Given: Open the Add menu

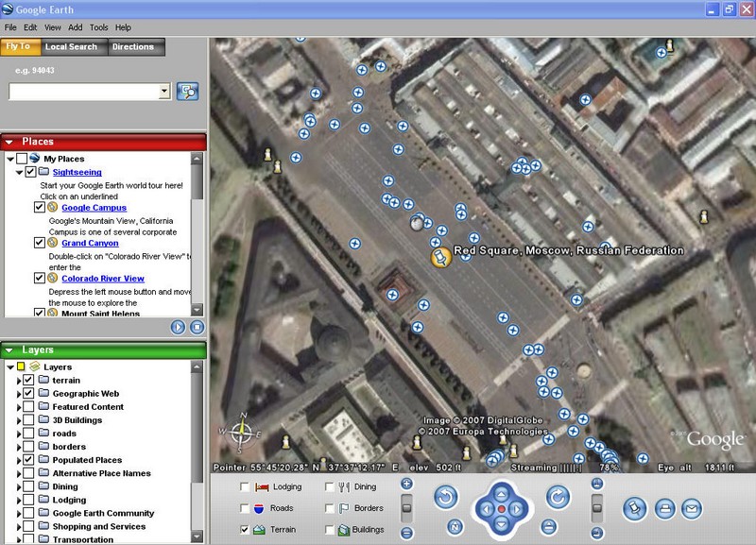Looking at the screenshot, I should click(x=76, y=27).
